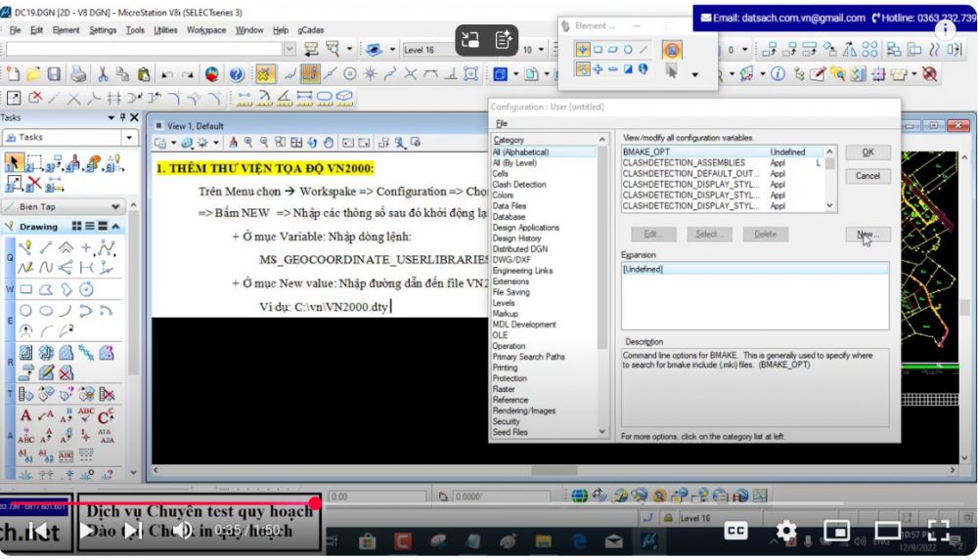This screenshot has width=978, height=560.
Task: Open the line weight 0 dropdown
Action: [x=744, y=49]
